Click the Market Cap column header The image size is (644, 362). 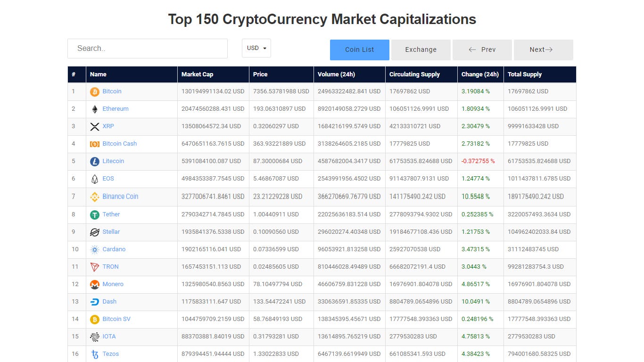213,74
